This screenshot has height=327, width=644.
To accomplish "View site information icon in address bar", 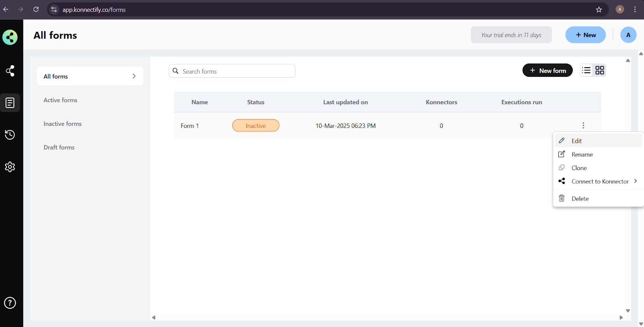I will click(54, 9).
